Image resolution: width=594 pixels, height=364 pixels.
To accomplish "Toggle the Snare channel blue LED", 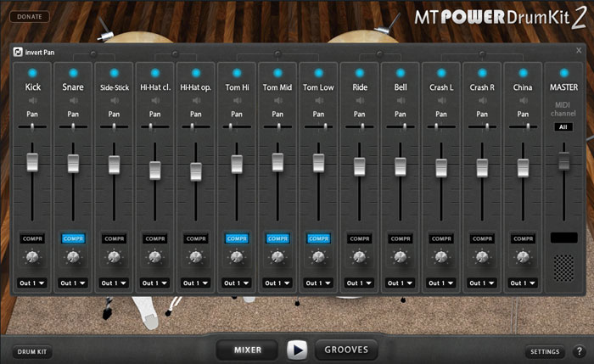I will click(74, 73).
